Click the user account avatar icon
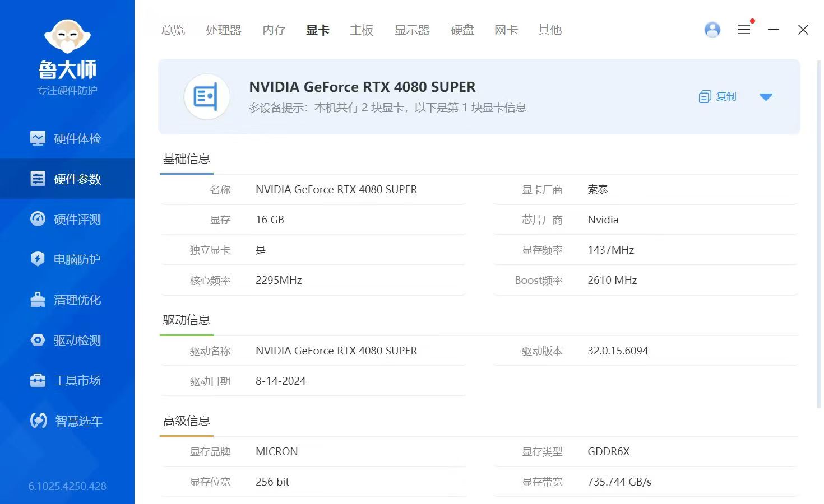824x504 pixels. point(712,30)
